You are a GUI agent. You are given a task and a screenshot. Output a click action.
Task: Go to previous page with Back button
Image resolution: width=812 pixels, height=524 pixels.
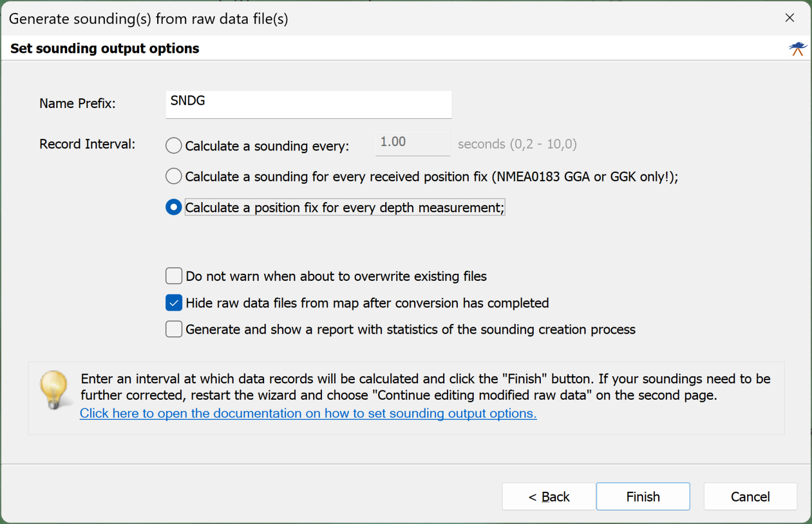click(x=548, y=497)
